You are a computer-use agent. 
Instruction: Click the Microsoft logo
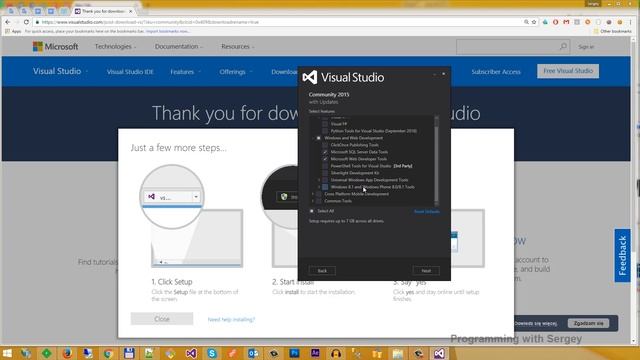pos(56,47)
